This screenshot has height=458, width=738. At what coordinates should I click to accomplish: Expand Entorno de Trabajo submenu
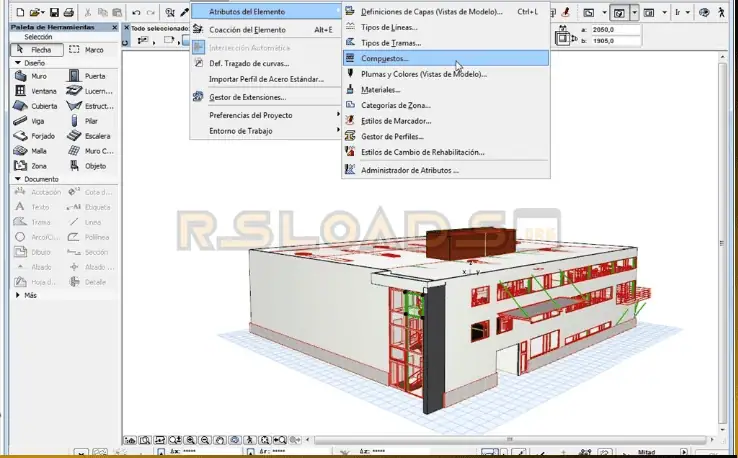pos(266,131)
